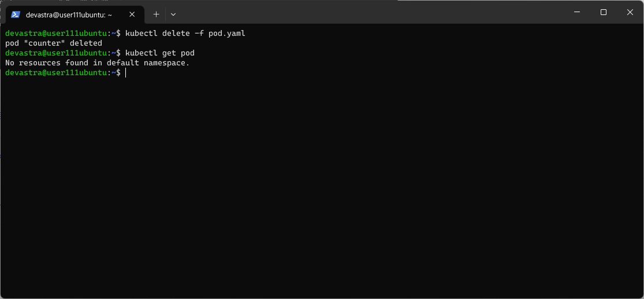Close the devastra@user111ubuntu tab
644x299 pixels.
pyautogui.click(x=132, y=14)
